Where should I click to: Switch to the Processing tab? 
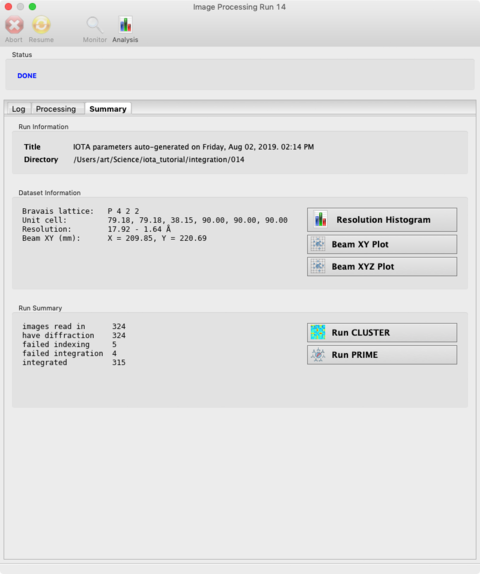click(56, 109)
